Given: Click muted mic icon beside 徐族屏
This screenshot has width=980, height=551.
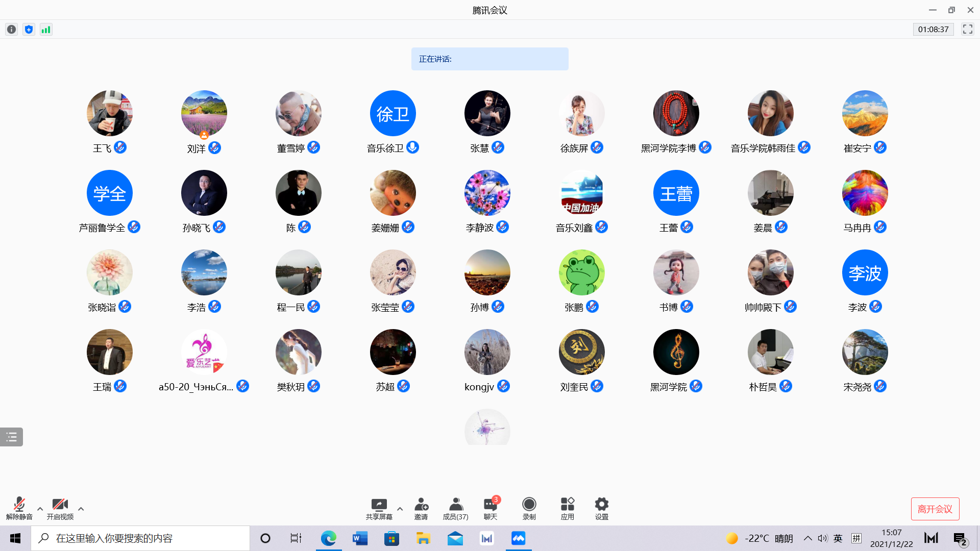Looking at the screenshot, I should tap(597, 147).
